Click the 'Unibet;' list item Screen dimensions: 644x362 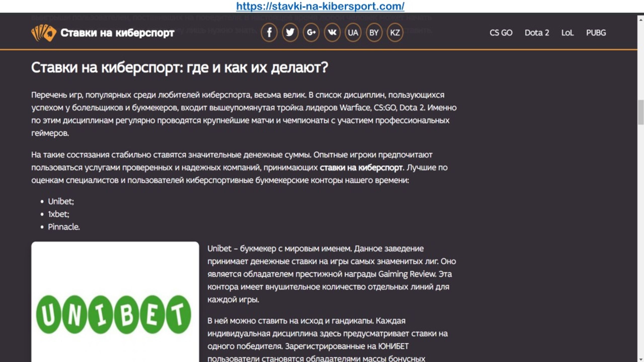pos(61,201)
